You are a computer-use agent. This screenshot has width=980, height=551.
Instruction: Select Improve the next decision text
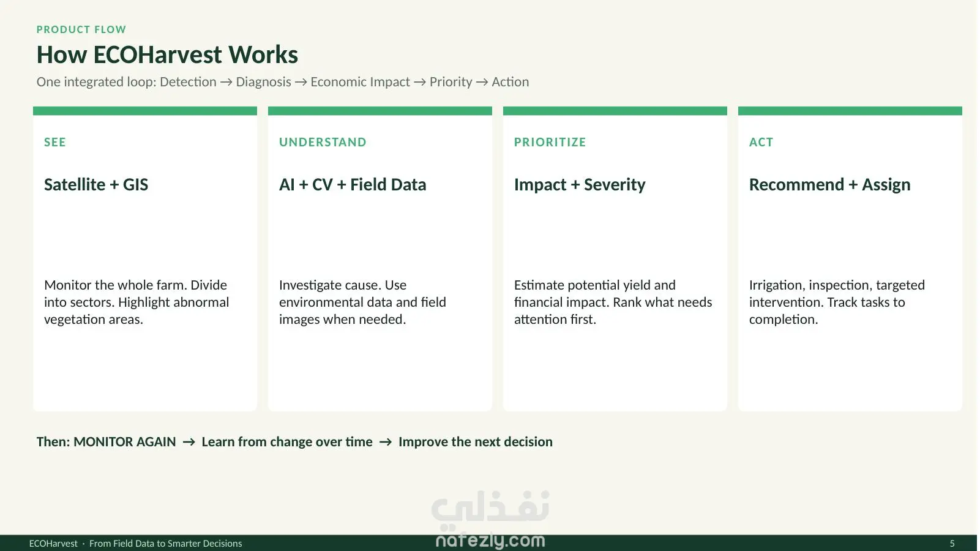(x=476, y=442)
